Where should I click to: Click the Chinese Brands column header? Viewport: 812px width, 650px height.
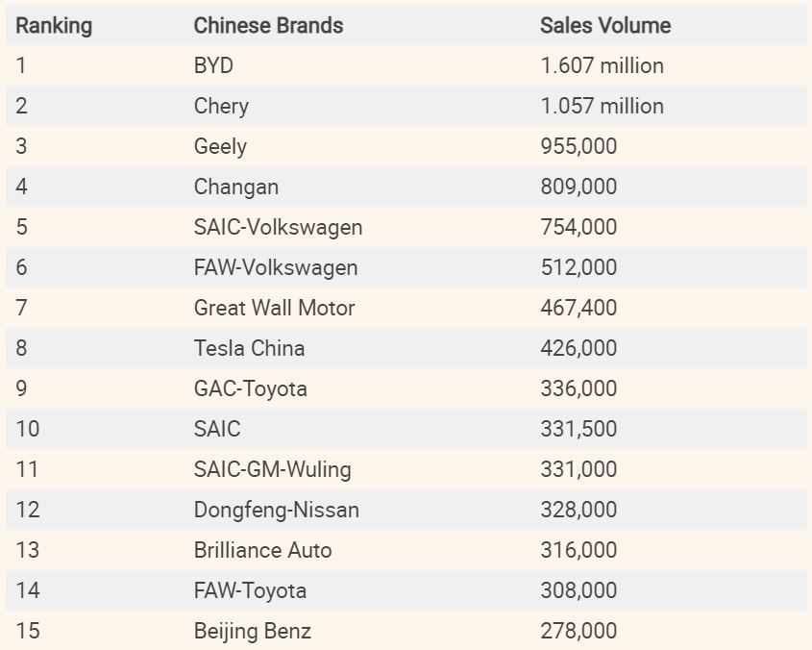click(268, 26)
